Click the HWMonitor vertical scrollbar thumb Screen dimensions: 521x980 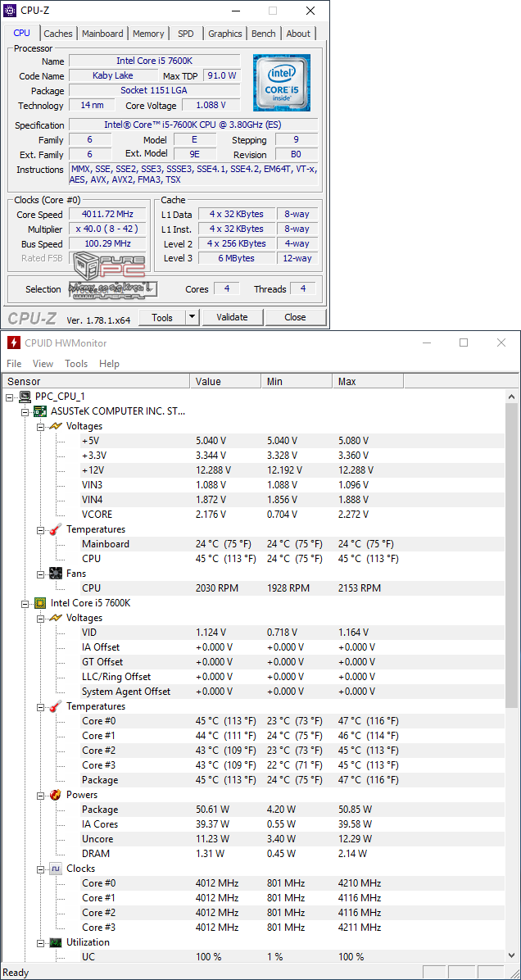512,556
